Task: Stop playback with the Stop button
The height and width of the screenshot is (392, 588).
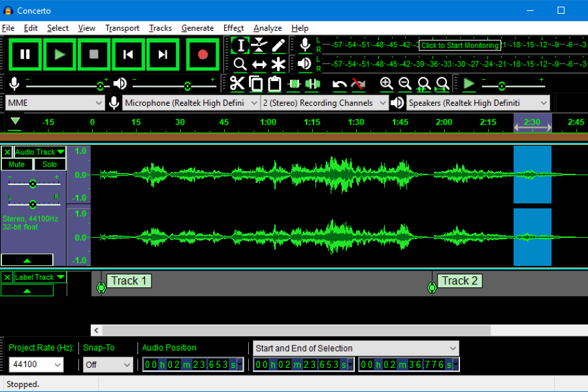Action: (93, 54)
